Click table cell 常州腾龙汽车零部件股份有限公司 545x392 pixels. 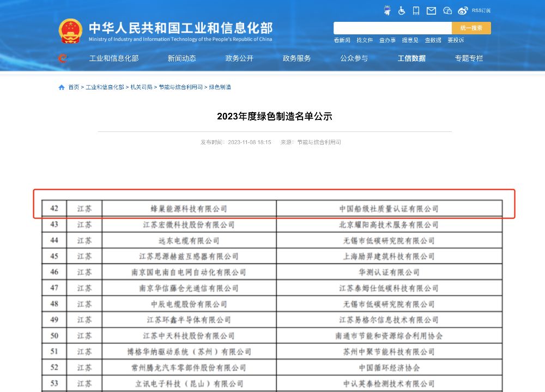189,367
